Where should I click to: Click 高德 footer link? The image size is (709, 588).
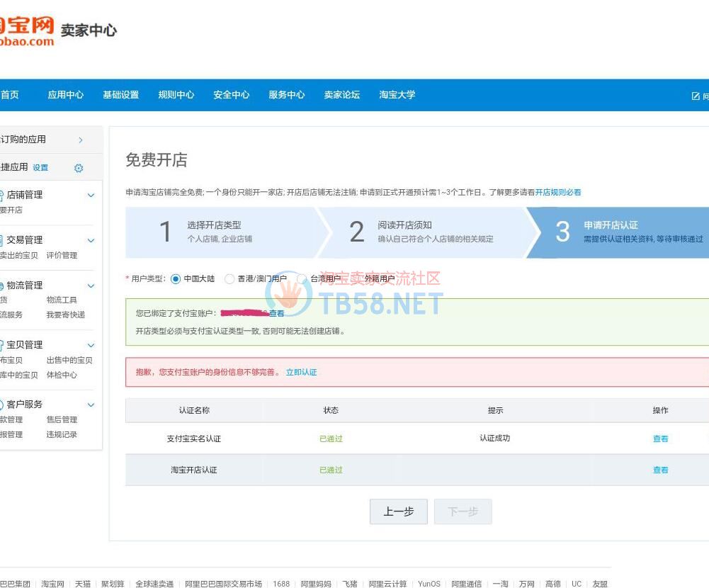point(553,584)
